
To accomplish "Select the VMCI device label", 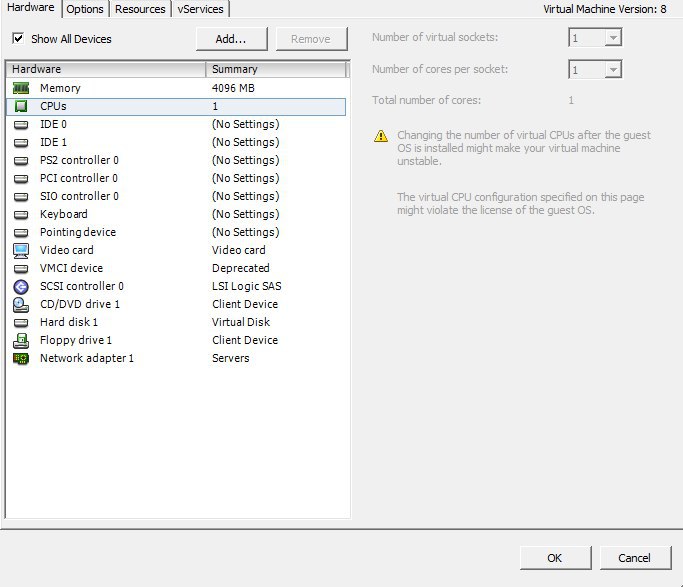I will 71,268.
